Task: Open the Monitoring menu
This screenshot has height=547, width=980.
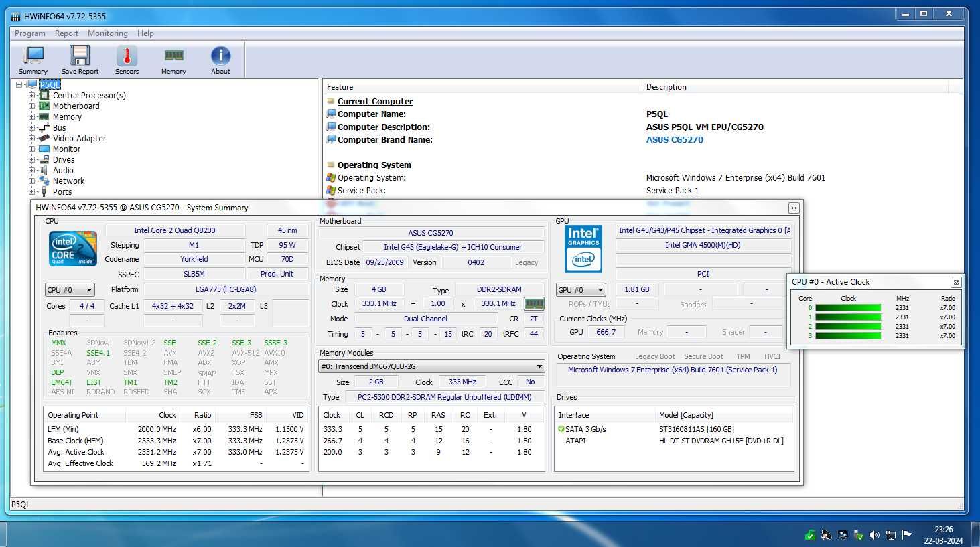Action: point(108,33)
